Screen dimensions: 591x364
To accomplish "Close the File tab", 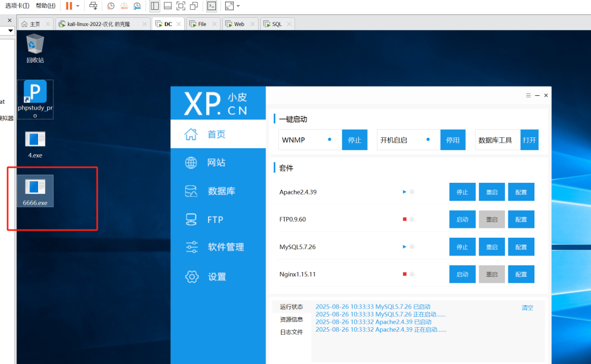I will [x=215, y=24].
